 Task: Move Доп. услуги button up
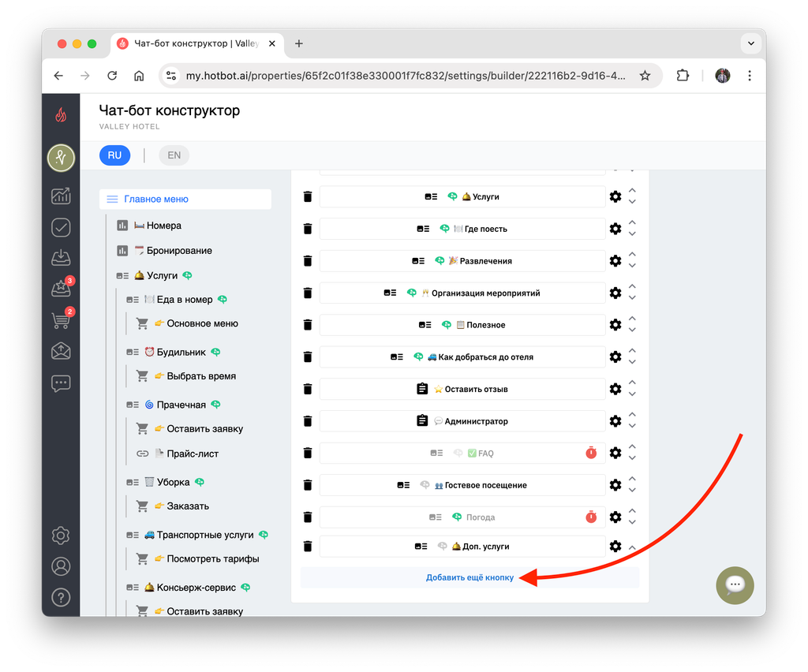coord(632,547)
